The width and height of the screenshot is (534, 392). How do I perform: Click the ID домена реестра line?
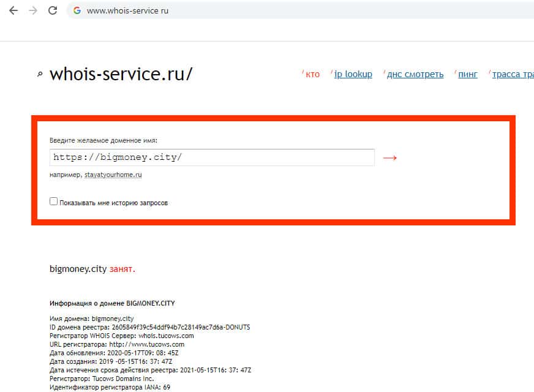click(150, 327)
